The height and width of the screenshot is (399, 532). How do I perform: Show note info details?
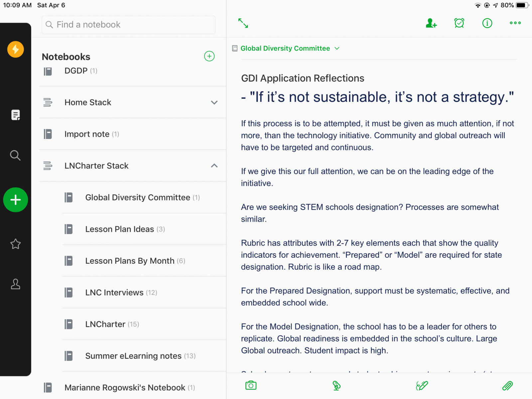(487, 23)
